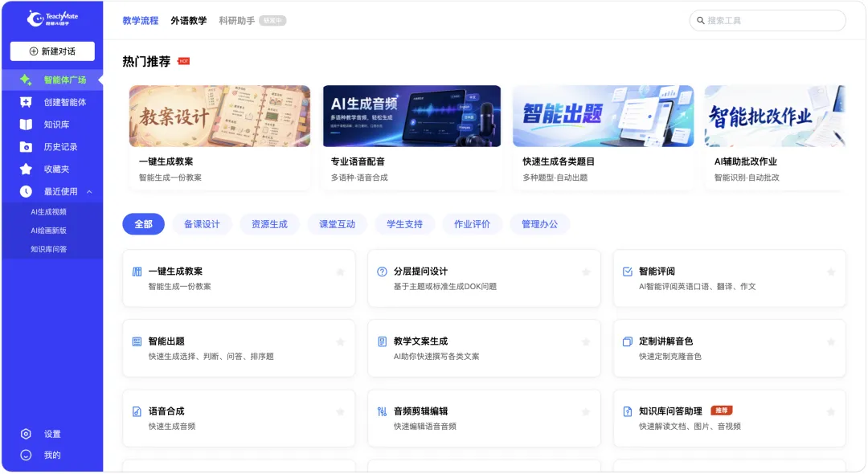Click the 音频剪辑编辑 sliders icon
This screenshot has width=868, height=474.
[382, 411]
